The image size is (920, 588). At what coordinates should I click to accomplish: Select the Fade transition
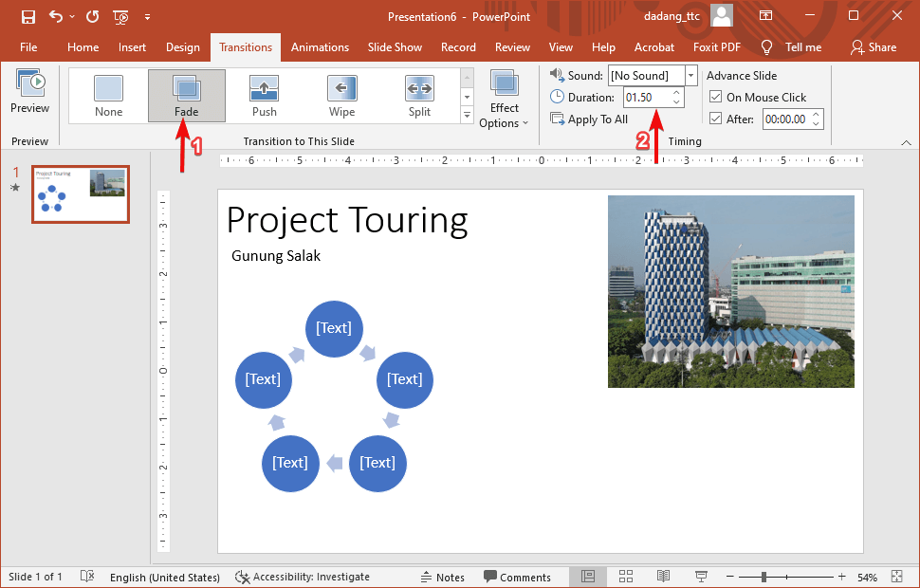tap(186, 95)
